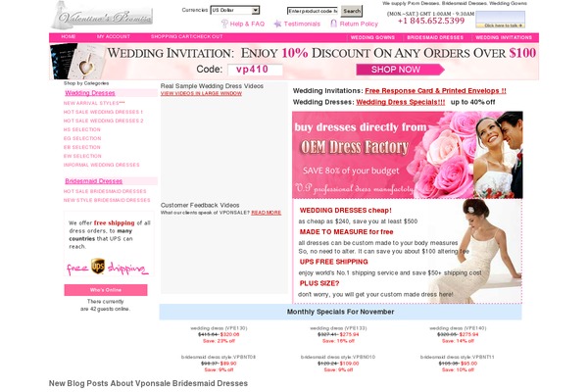This screenshot has height=392, width=588.
Task: Click the Valentina's Promise logo
Action: pyautogui.click(x=102, y=16)
